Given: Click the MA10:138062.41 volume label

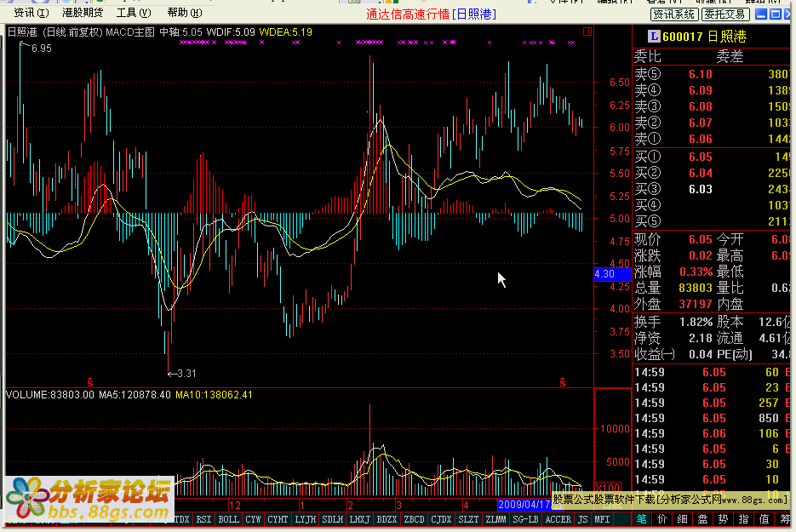Looking at the screenshot, I should coord(214,394).
